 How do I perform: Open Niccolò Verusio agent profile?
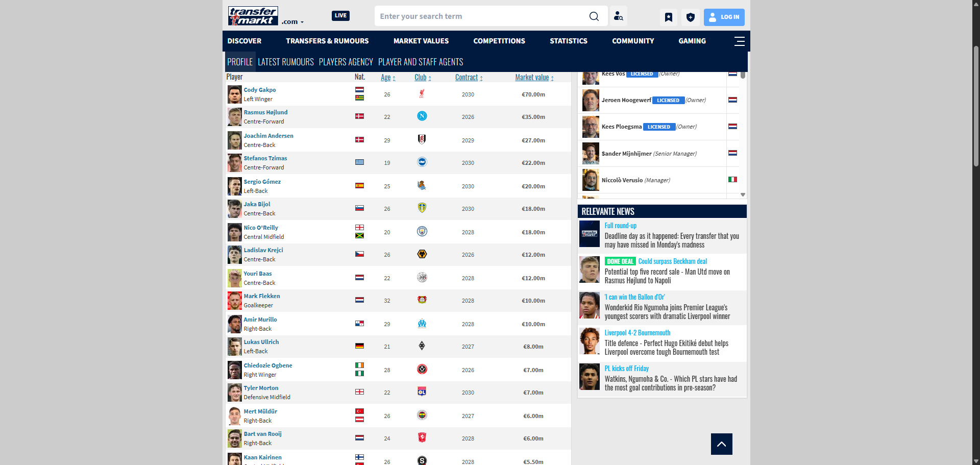click(x=622, y=180)
